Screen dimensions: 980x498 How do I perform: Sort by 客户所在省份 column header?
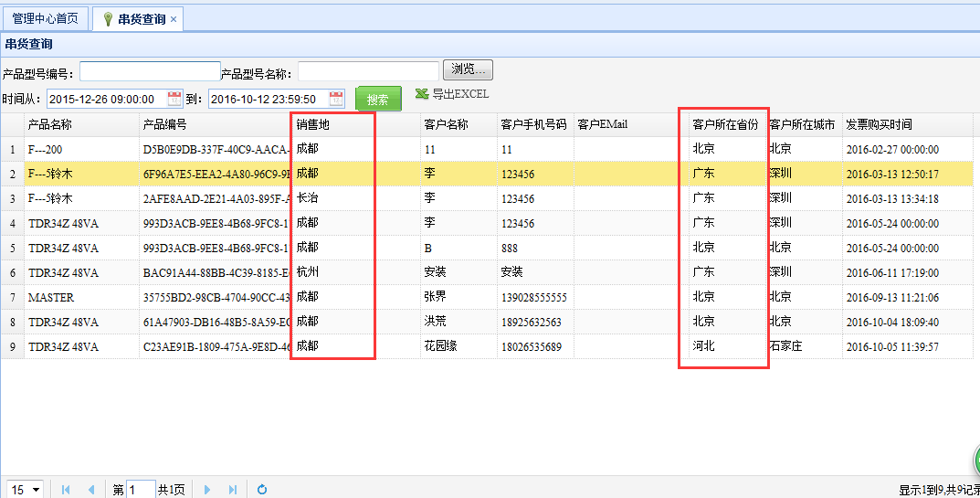tap(724, 124)
